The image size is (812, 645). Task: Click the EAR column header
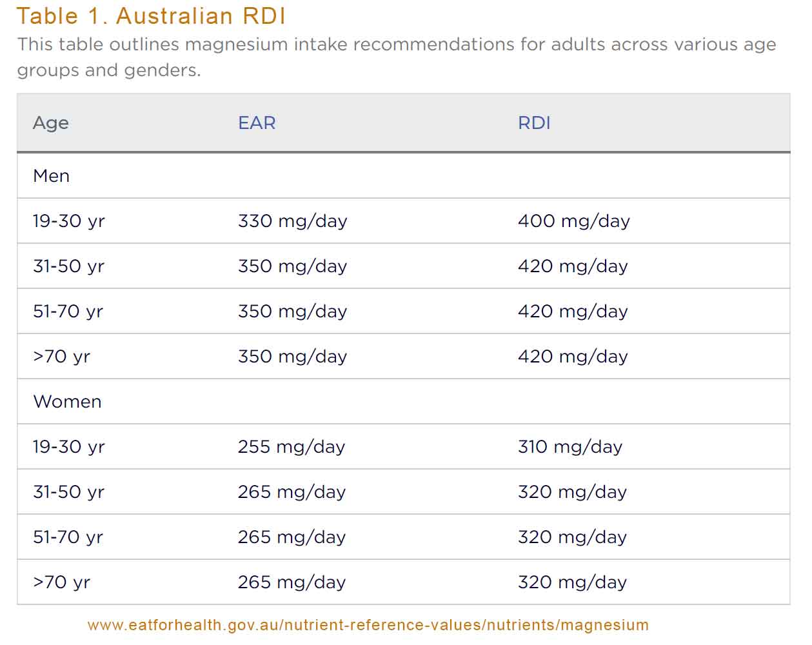click(257, 123)
